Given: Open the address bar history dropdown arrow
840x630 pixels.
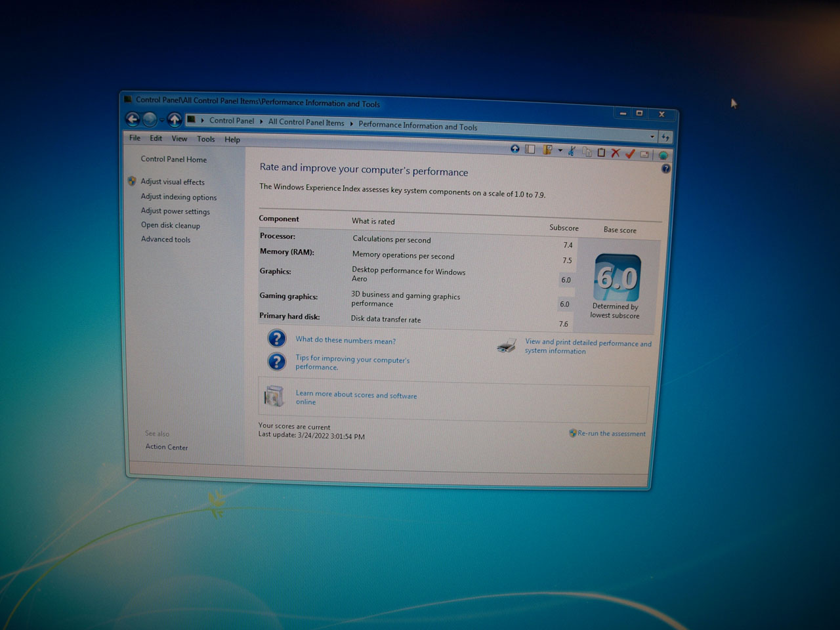Looking at the screenshot, I should pos(652,136).
